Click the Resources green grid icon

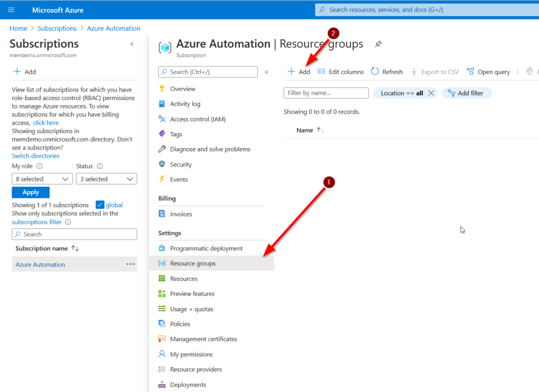click(x=162, y=278)
